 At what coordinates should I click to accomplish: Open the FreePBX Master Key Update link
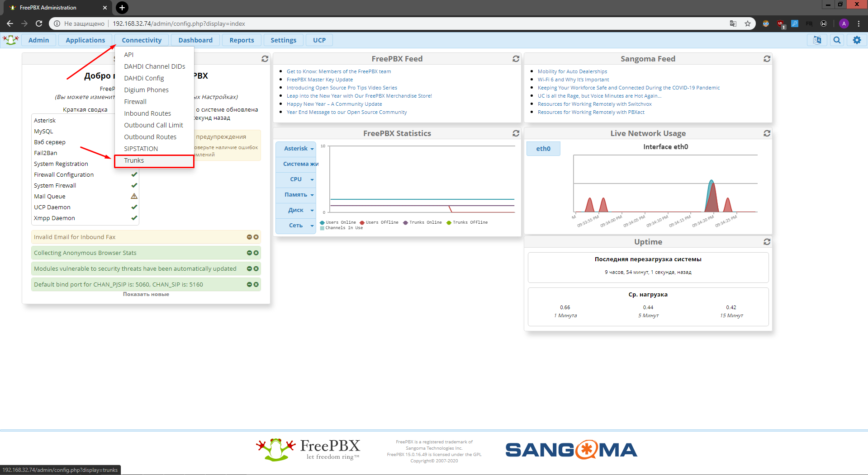click(x=319, y=80)
